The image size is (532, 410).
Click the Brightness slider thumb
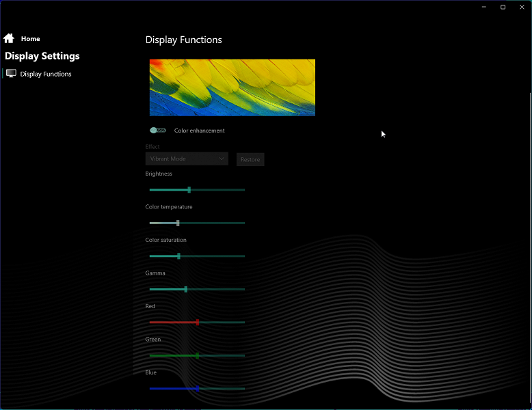(189, 190)
